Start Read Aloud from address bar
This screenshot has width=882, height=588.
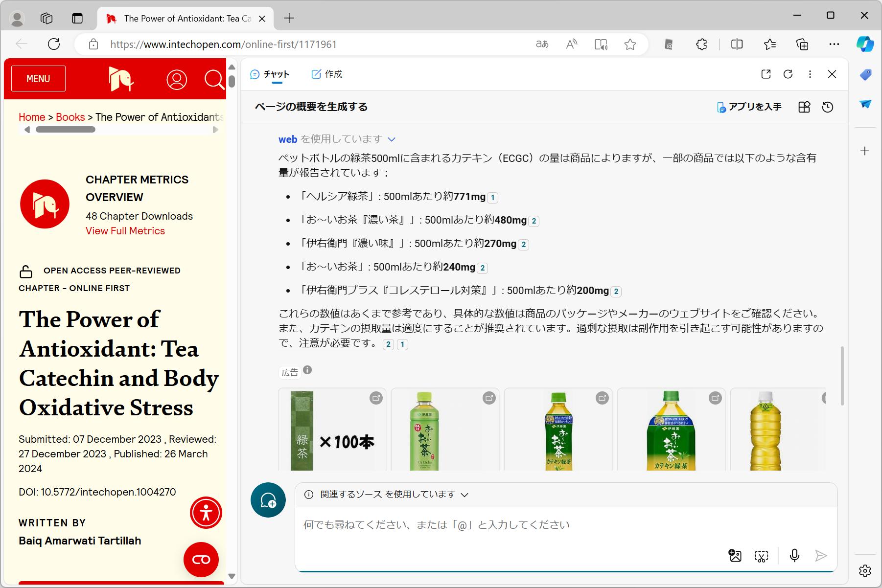point(571,45)
